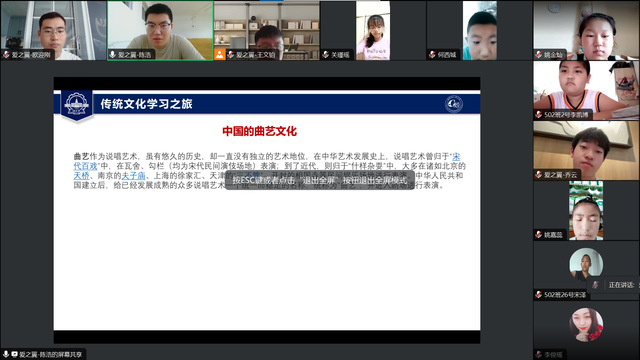
Task: Click the muted mic icon next to 何西城
Action: tap(432, 55)
